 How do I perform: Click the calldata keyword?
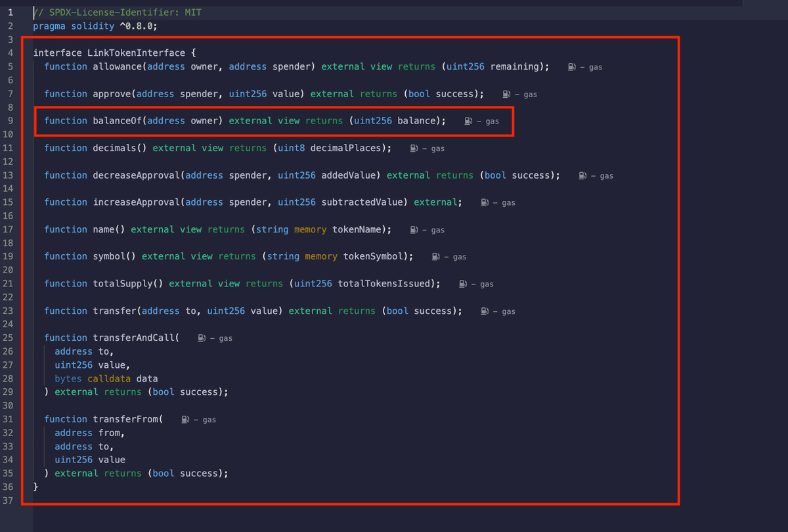[109, 378]
